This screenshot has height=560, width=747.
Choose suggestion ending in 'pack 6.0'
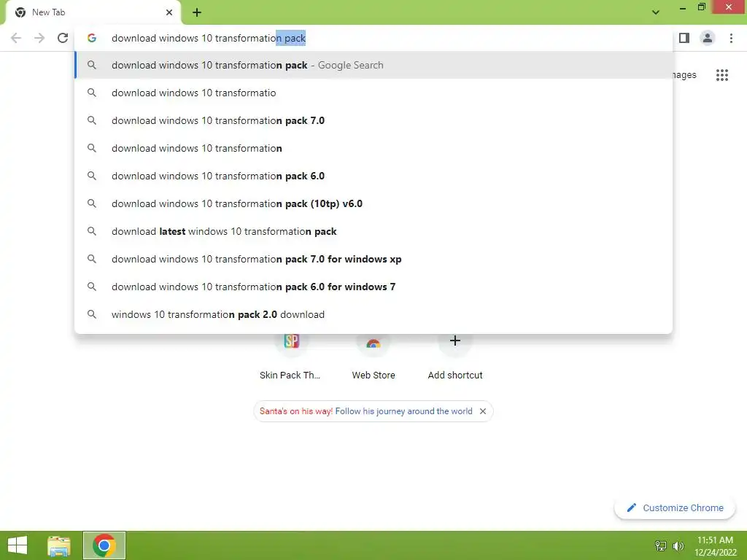point(373,176)
